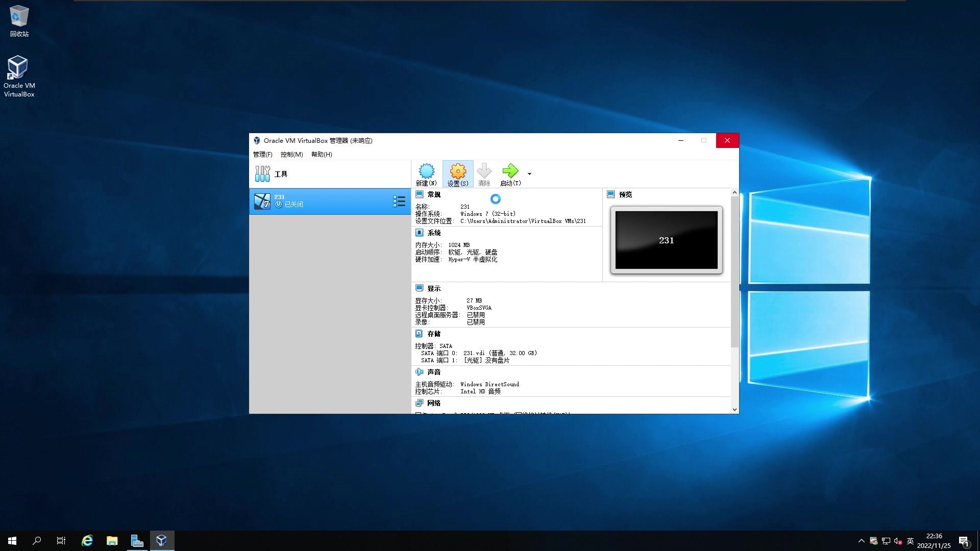This screenshot has width=980, height=551.
Task: Open the 231 VM list menu icon
Action: [399, 202]
